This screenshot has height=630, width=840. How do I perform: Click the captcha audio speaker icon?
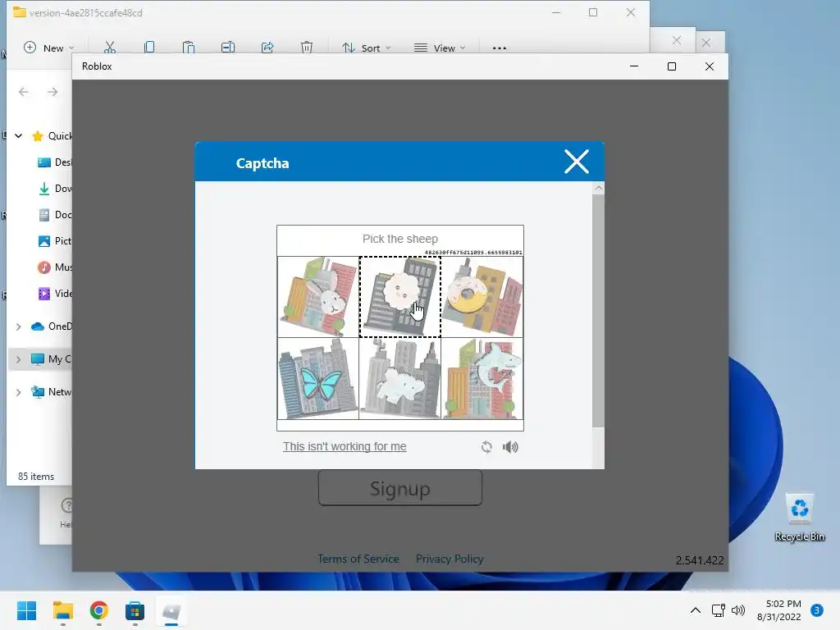pyautogui.click(x=510, y=447)
